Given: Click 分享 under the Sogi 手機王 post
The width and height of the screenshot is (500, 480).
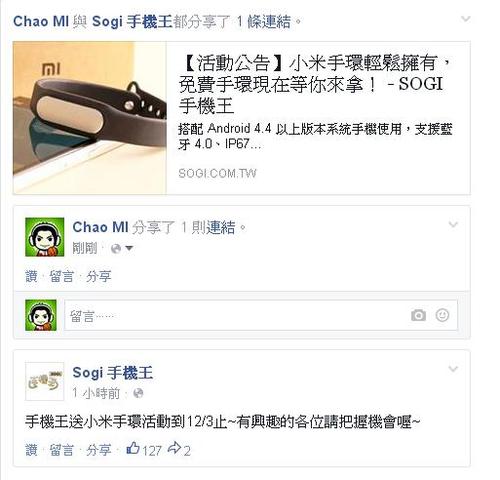Looking at the screenshot, I should click(99, 450).
